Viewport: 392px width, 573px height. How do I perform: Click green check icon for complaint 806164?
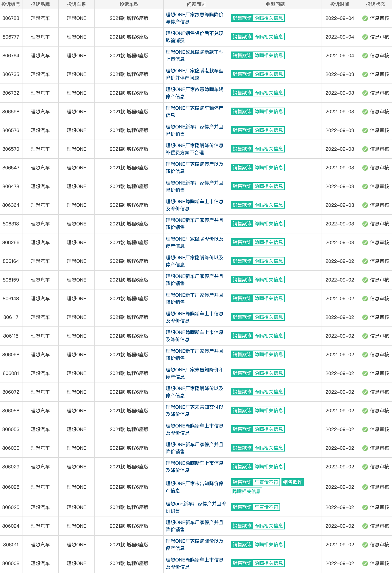pyautogui.click(x=365, y=261)
